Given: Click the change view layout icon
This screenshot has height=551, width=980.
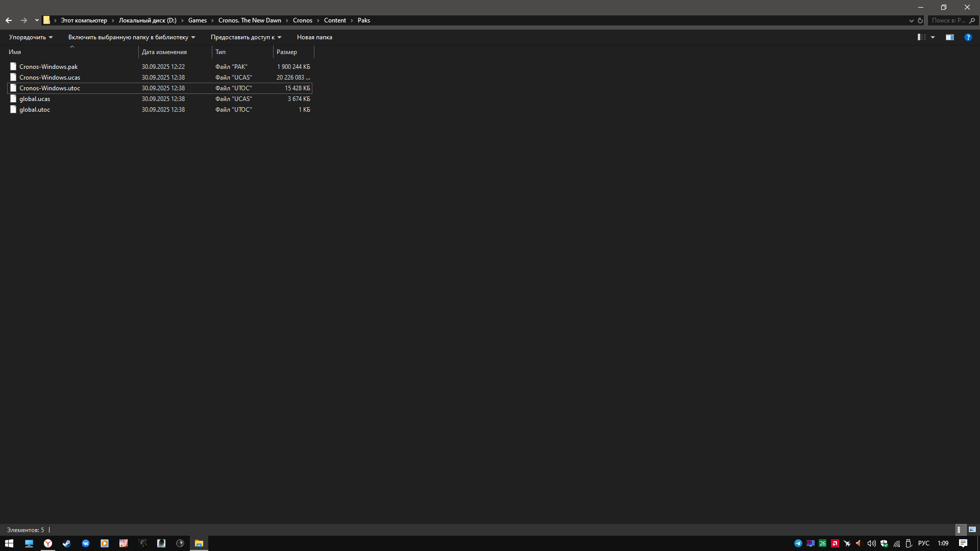Looking at the screenshot, I should coord(922,37).
